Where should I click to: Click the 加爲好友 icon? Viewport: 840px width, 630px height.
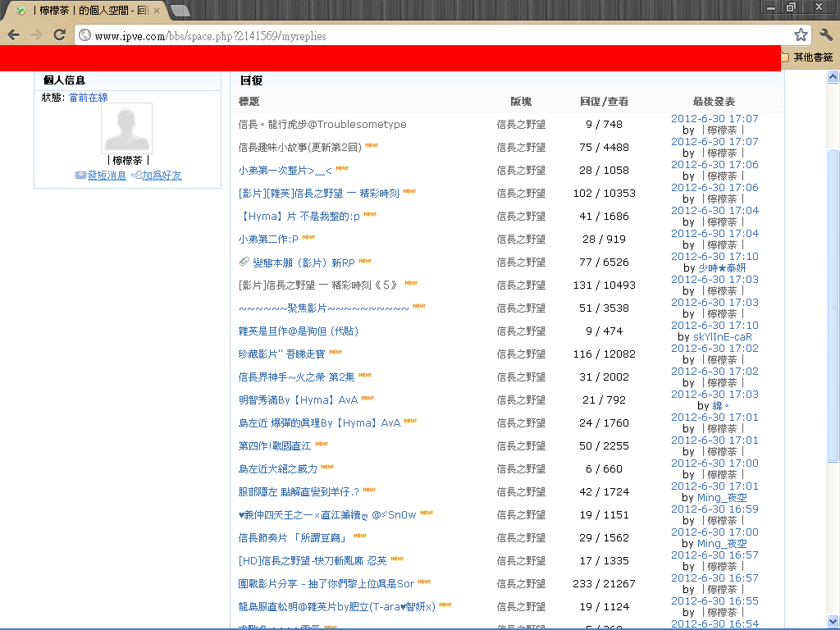[x=136, y=176]
